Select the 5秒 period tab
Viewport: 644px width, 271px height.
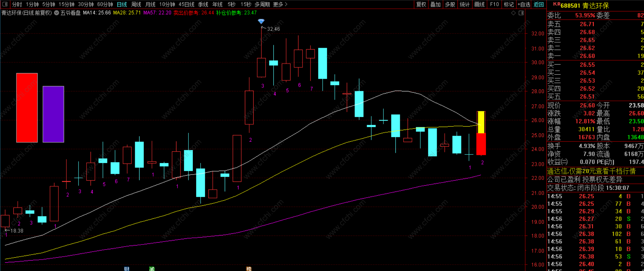pyautogui.click(x=231, y=4)
